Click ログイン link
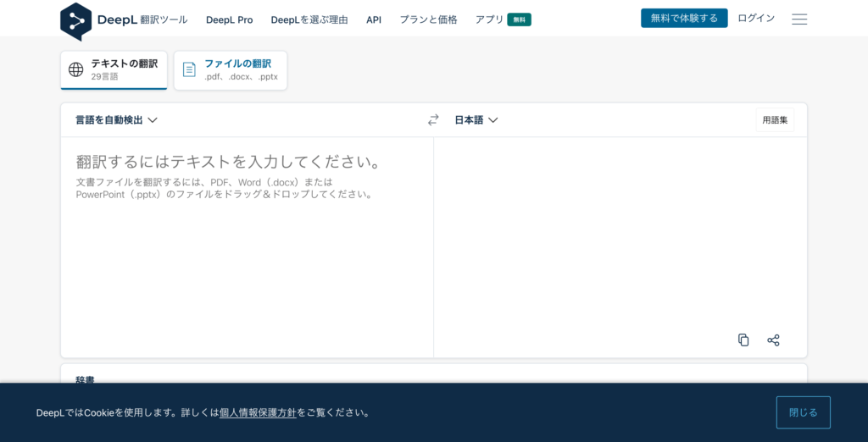868x442 pixels. coord(756,19)
